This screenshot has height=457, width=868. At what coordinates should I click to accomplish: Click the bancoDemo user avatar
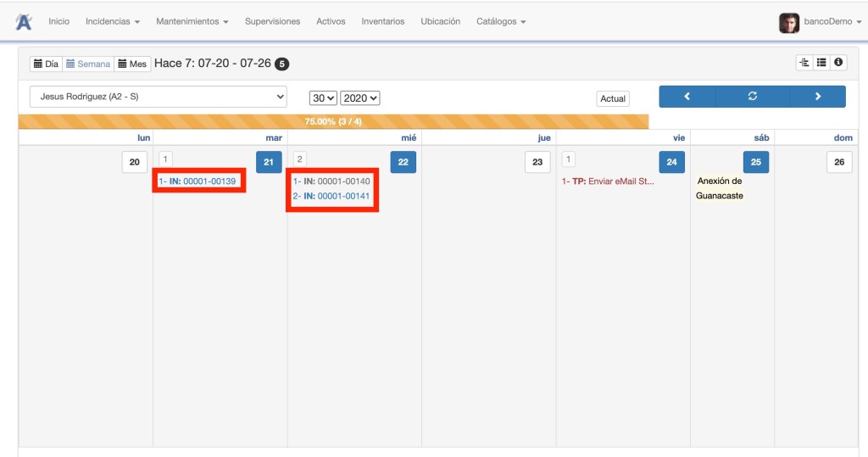789,23
